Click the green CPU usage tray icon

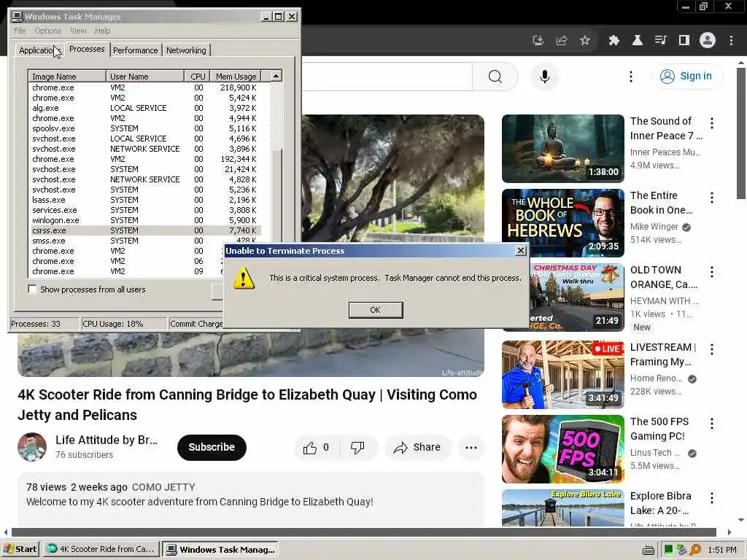668,550
